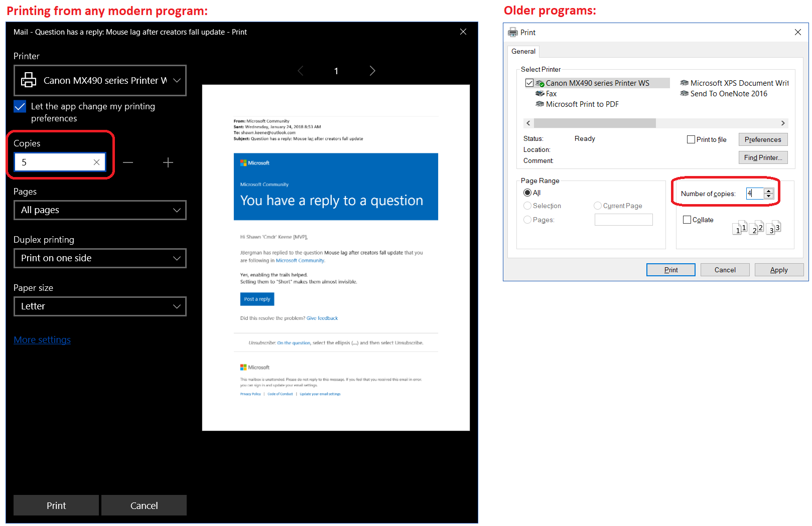Click the 'Give feedback' link in preview
This screenshot has height=526, width=812.
[x=322, y=318]
